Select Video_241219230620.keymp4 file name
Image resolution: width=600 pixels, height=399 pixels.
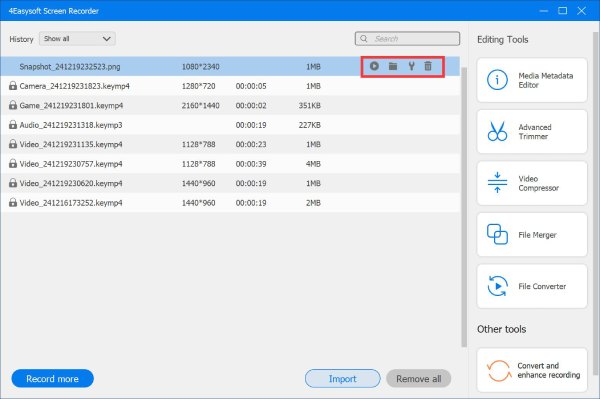click(x=71, y=184)
